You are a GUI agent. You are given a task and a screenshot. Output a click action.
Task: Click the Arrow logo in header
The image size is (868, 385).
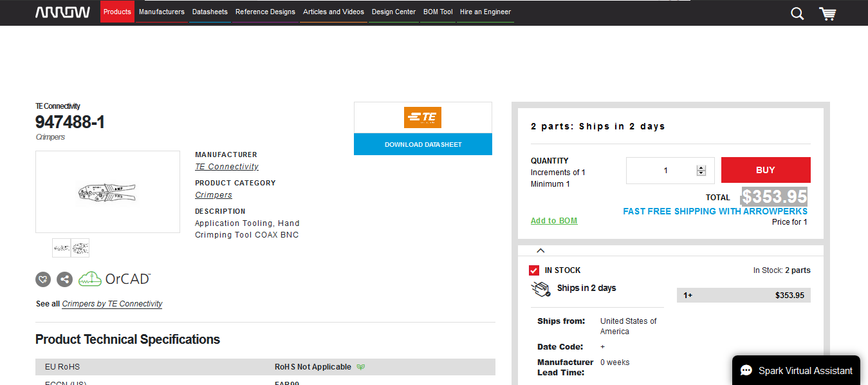(x=62, y=12)
